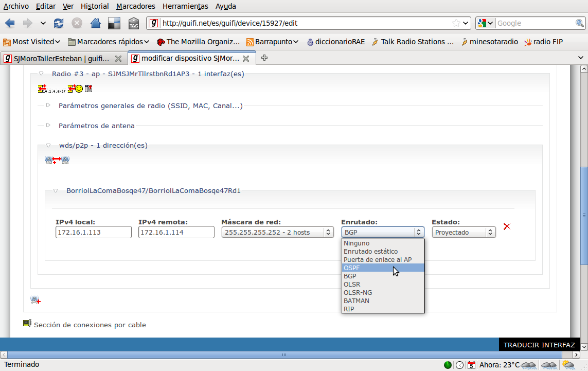Click the add wds/p2p link icon
This screenshot has height=371, width=588.
[57, 160]
